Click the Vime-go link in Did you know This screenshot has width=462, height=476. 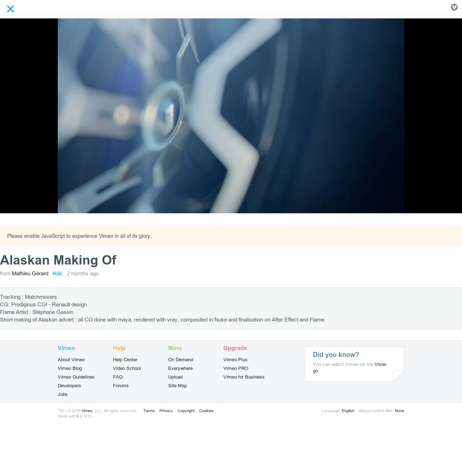click(381, 364)
